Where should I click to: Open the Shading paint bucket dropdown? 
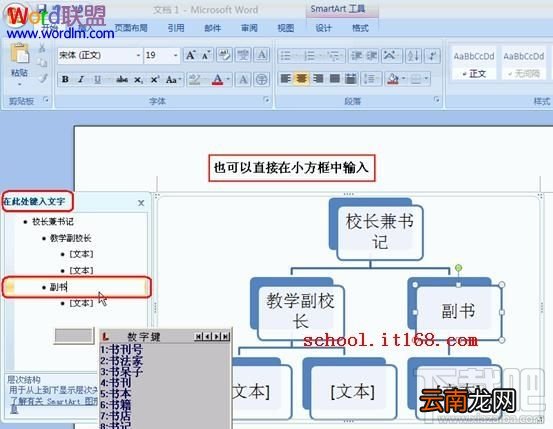pos(403,79)
